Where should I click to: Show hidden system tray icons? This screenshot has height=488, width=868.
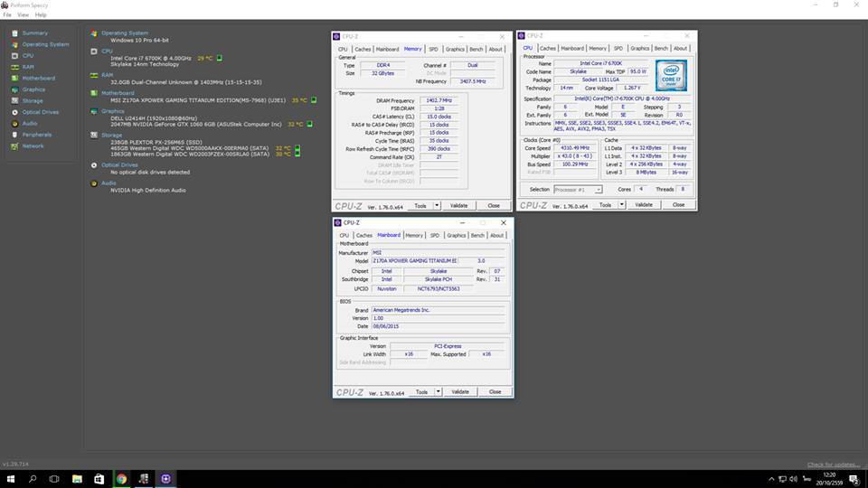[x=771, y=479]
